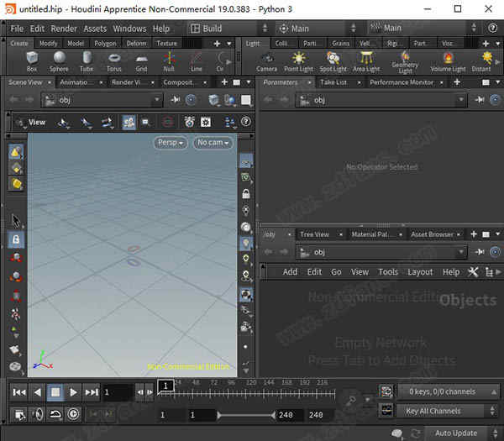
Task: Add a Spot Light
Action: coord(333,61)
